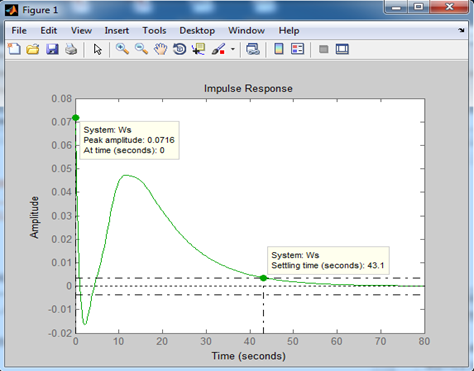Viewport: 474px width, 371px height.
Task: Click the Link Plot toolbar icon
Action: point(253,49)
